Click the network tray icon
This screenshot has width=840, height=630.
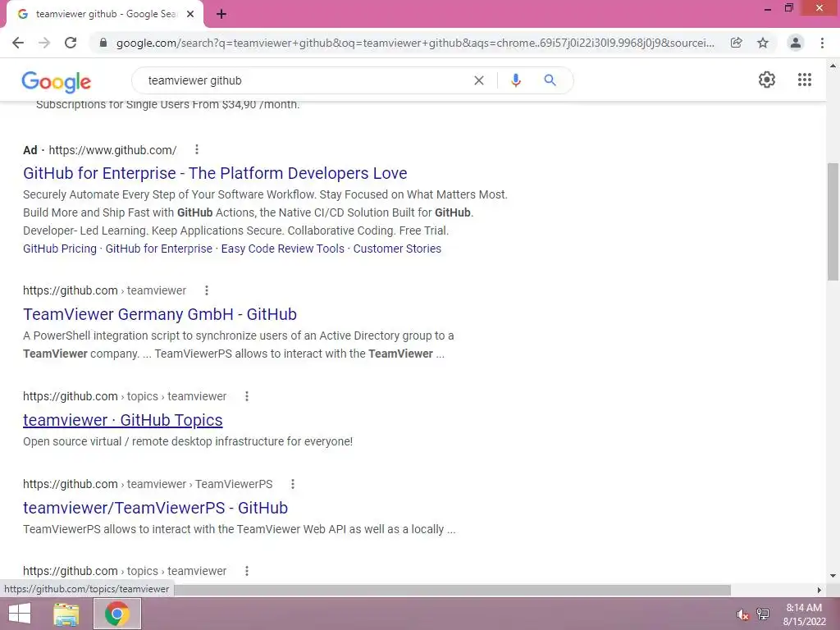click(763, 614)
